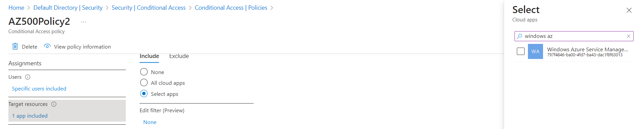644x129 pixels.
Task: Click the WA app tile icon
Action: pos(535,52)
